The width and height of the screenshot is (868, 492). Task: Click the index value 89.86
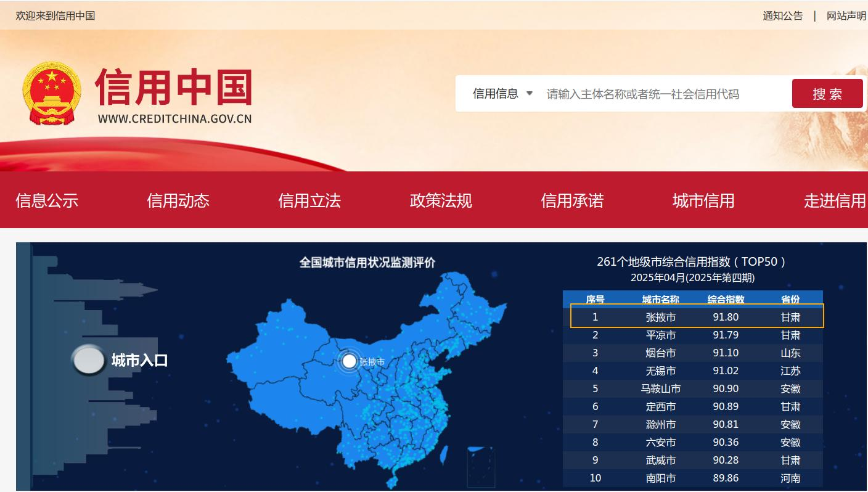click(726, 478)
